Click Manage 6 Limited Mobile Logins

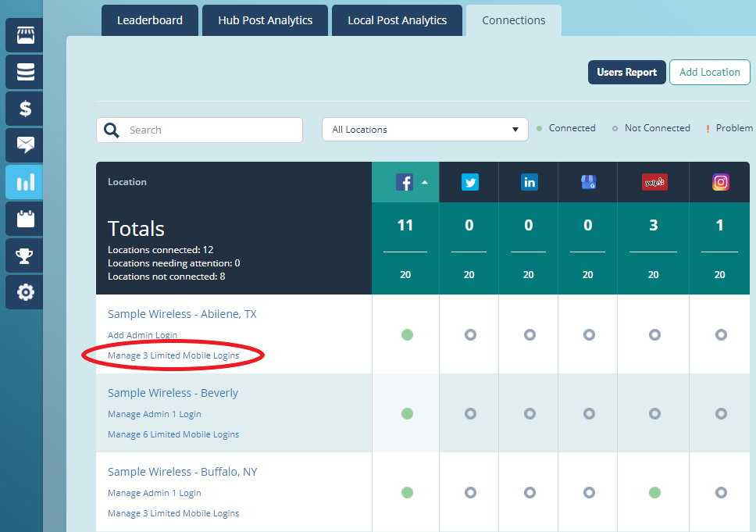tap(173, 434)
